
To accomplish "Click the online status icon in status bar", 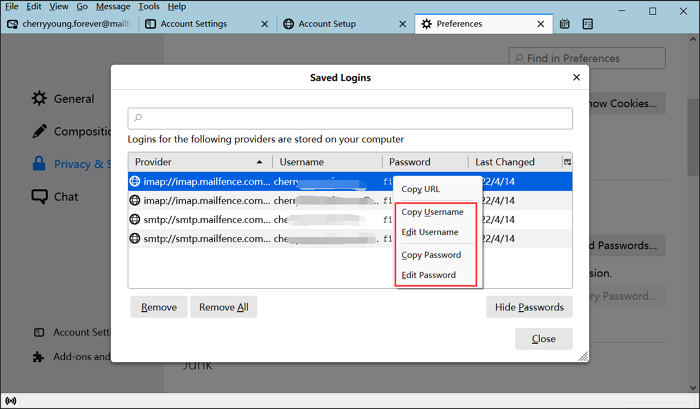I will (10, 400).
